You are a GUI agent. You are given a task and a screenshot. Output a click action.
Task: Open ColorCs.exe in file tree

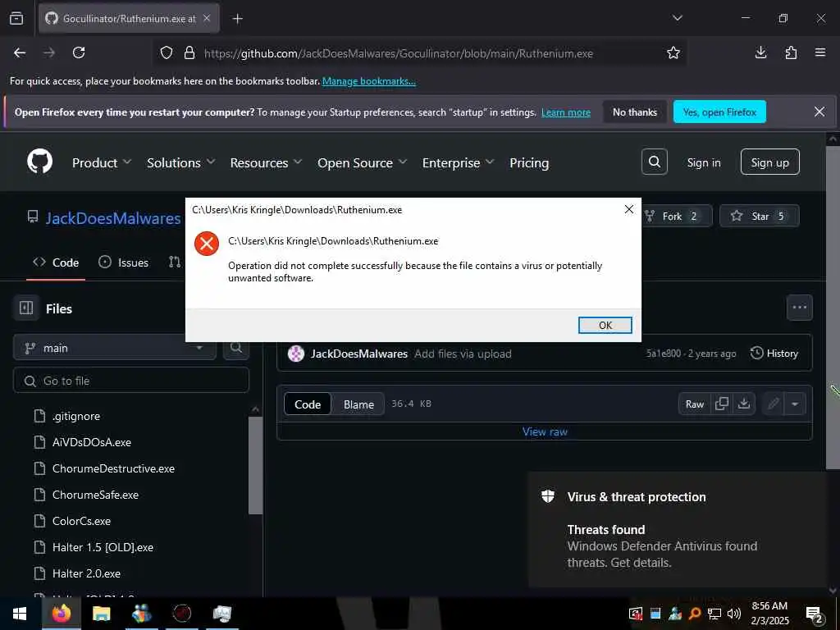tap(81, 521)
